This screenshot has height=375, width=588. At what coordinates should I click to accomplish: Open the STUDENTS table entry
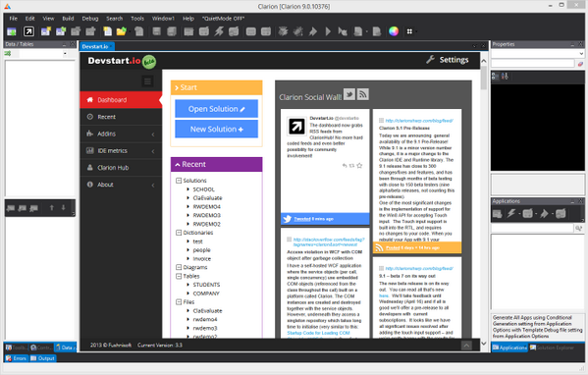pos(206,285)
